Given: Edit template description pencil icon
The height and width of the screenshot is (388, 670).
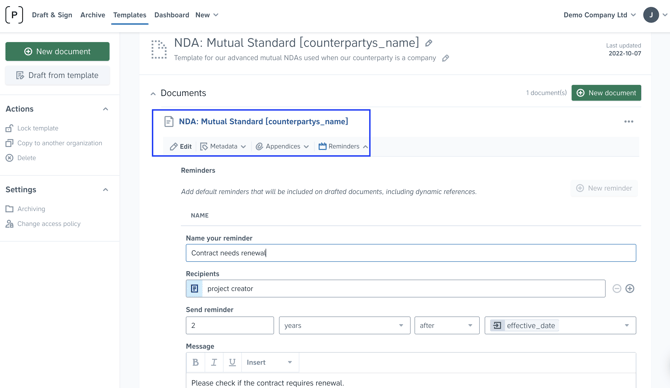Looking at the screenshot, I should click(445, 58).
